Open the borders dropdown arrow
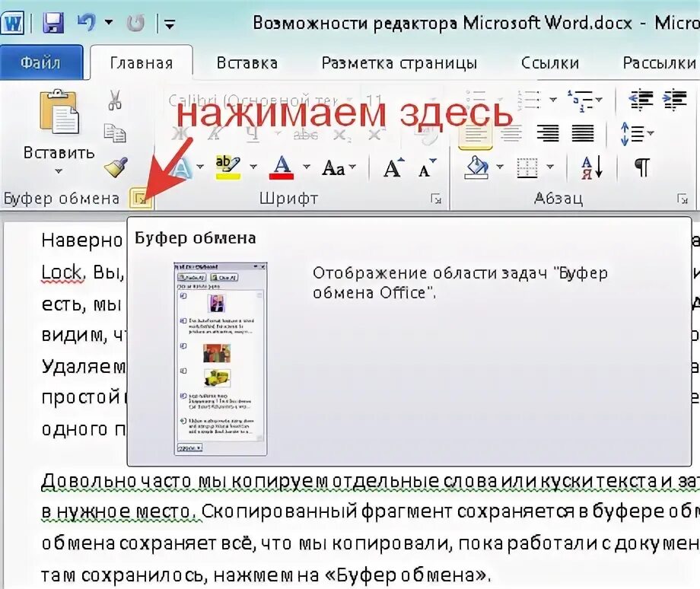 pos(550,167)
